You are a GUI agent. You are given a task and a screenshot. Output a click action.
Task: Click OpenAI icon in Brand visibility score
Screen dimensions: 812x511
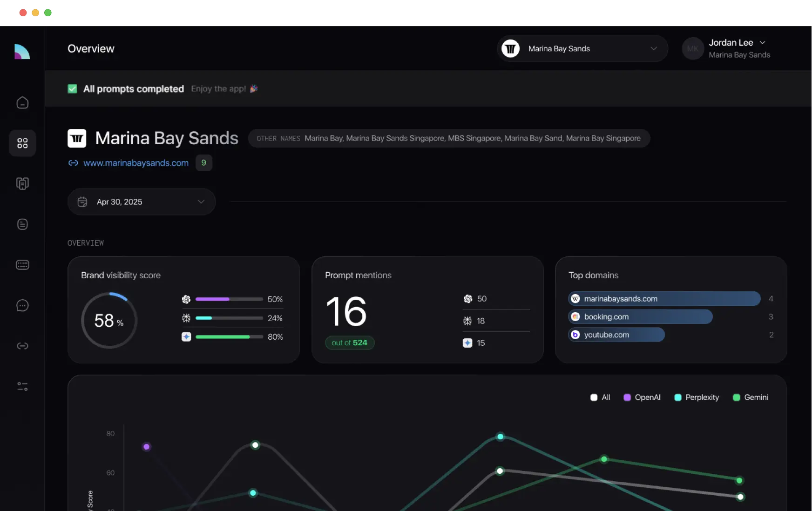186,299
